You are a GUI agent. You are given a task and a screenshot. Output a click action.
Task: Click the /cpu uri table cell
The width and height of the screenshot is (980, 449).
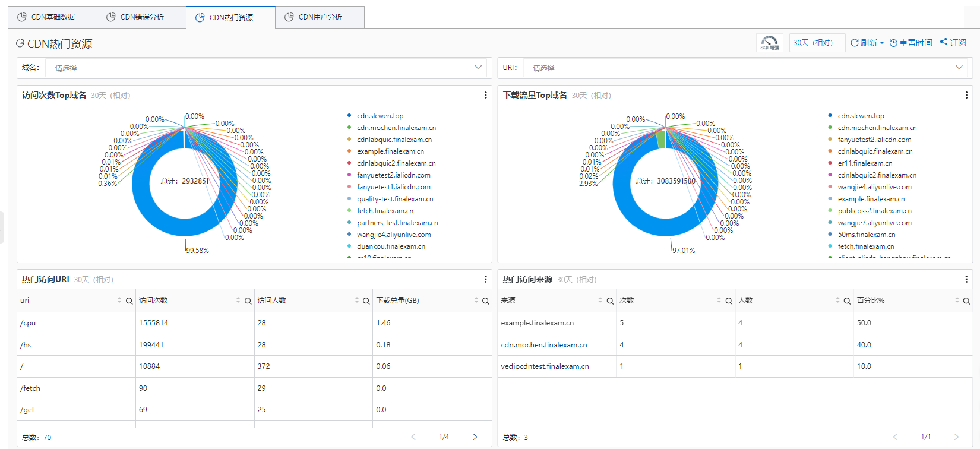click(x=77, y=323)
